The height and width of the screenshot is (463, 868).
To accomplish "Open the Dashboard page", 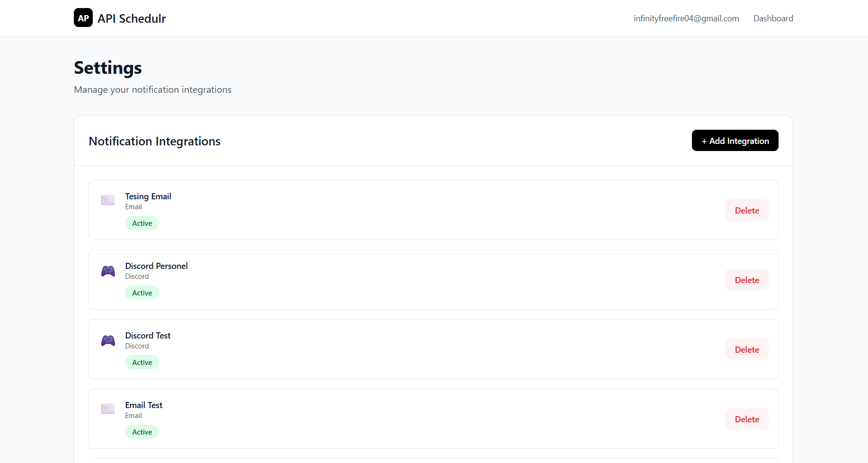I will (x=773, y=18).
